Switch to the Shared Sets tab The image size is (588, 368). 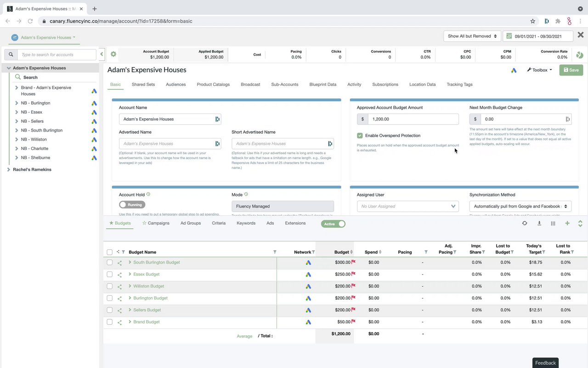tap(143, 85)
